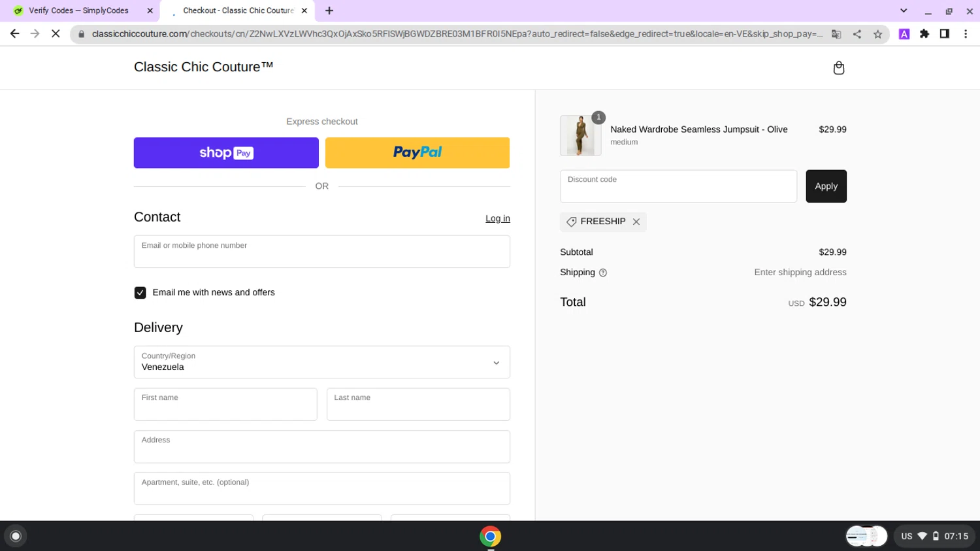This screenshot has height=551, width=980.
Task: Pay with Shop Pay button
Action: 226,153
